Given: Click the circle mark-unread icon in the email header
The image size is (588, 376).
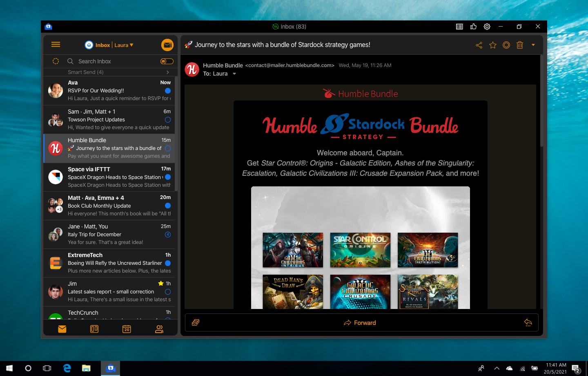Looking at the screenshot, I should pyautogui.click(x=506, y=45).
